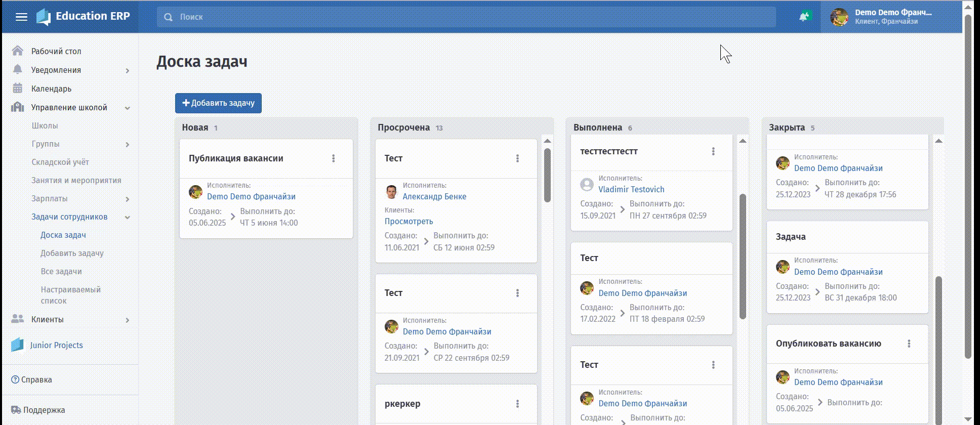The image size is (980, 425).
Task: Open three-dot menu on ркеркер card
Action: (x=517, y=404)
